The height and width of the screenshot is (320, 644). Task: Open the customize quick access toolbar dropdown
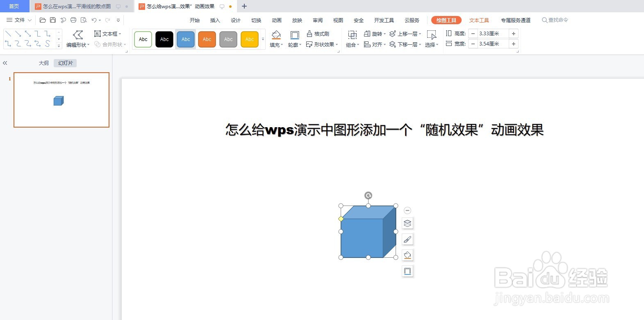tap(118, 20)
